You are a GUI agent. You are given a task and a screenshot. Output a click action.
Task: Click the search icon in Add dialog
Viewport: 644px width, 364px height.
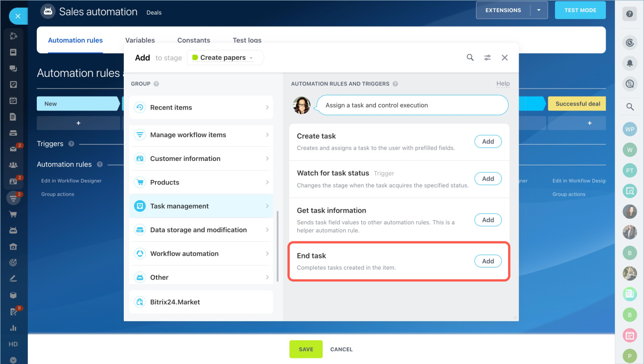pyautogui.click(x=470, y=58)
